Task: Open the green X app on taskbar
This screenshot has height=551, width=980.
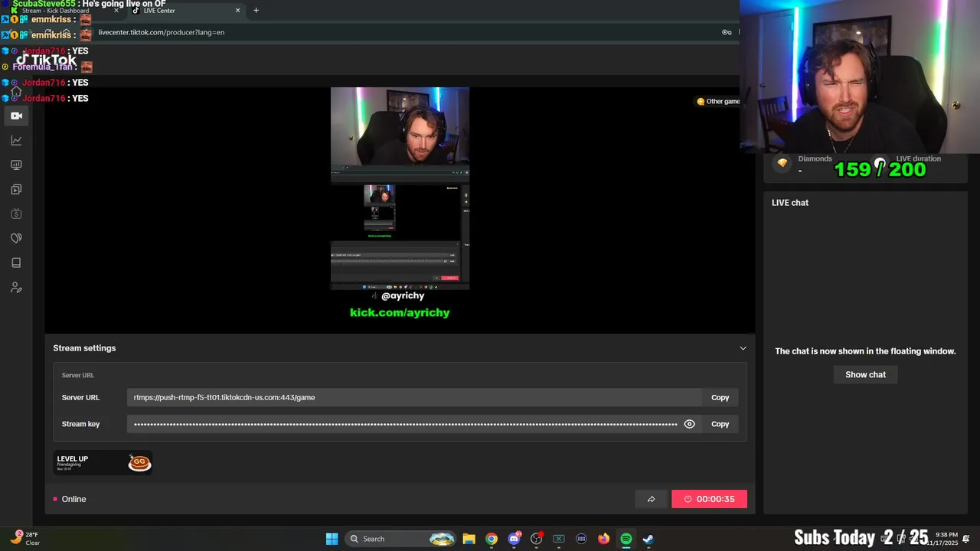Action: coord(559,539)
